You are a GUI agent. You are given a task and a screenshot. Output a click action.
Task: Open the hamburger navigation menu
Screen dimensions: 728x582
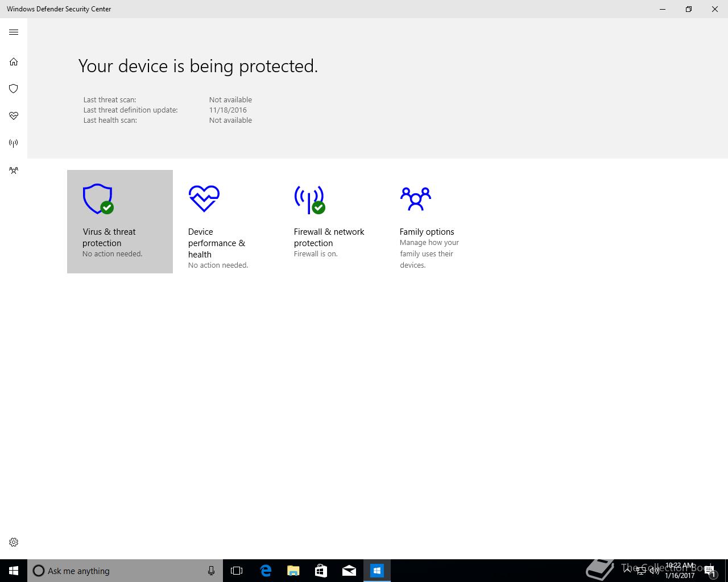pos(14,32)
